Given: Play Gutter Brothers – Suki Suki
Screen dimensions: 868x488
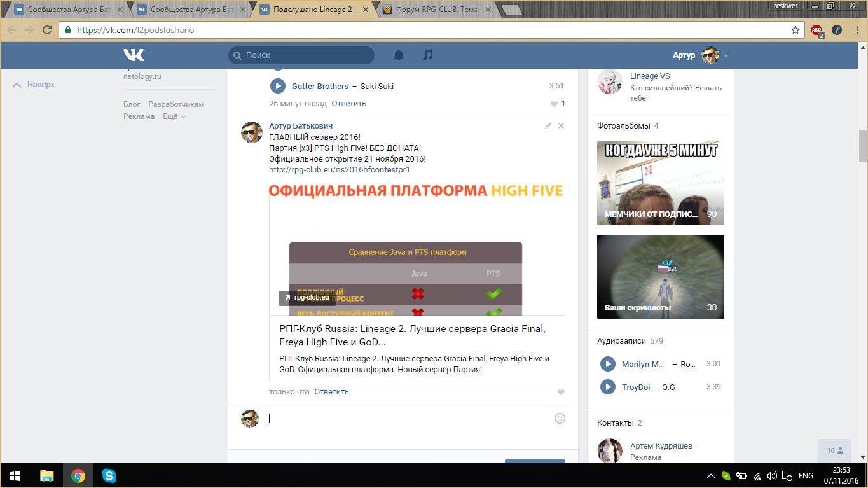Looking at the screenshot, I should coord(277,86).
